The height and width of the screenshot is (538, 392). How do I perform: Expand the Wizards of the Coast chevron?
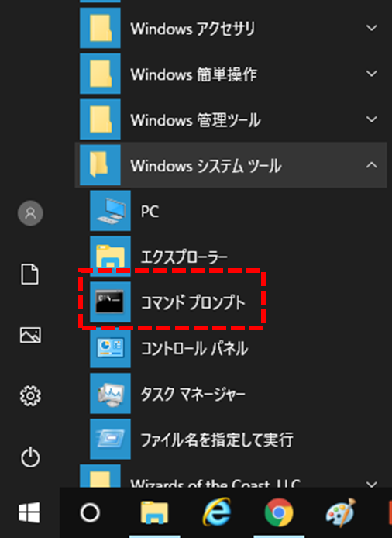coord(372,484)
